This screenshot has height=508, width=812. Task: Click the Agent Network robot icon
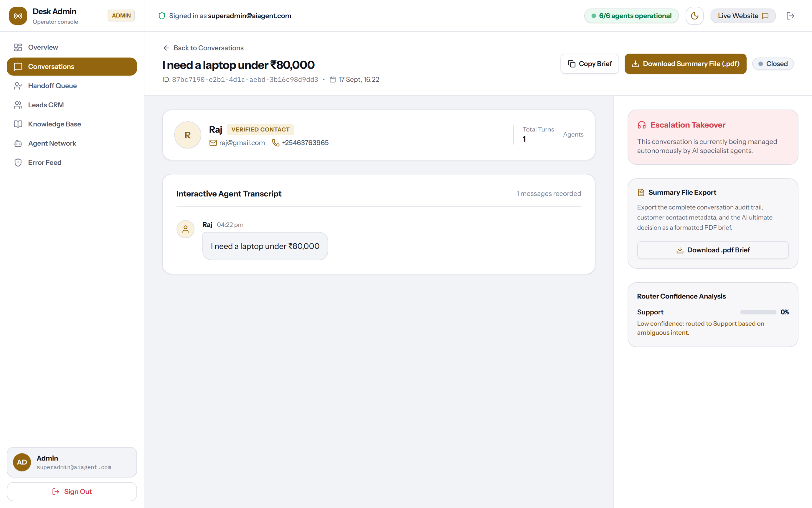(x=18, y=143)
